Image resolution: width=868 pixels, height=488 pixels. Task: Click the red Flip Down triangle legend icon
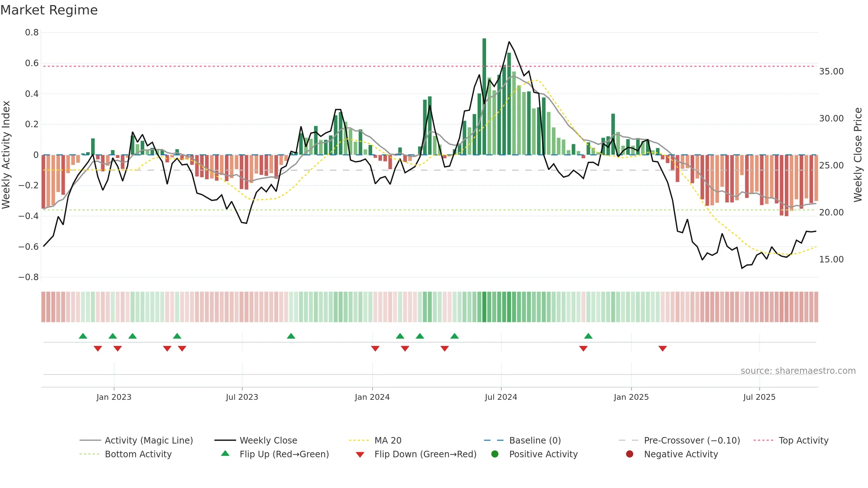360,455
